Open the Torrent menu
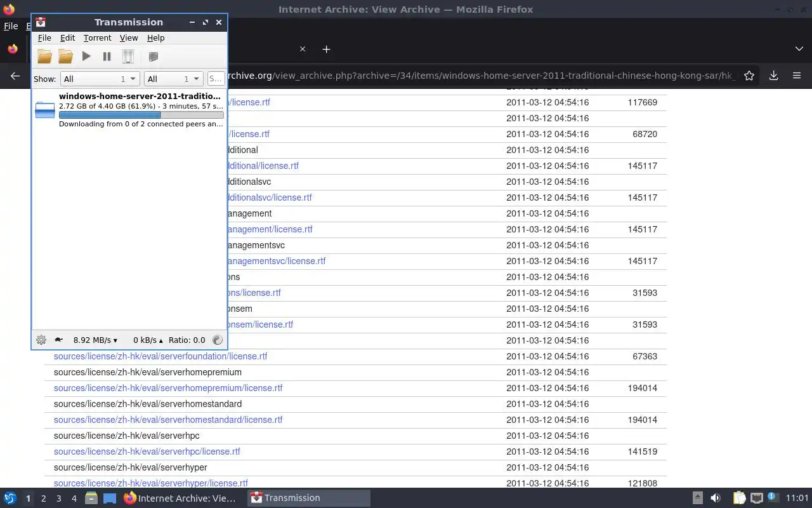Viewport: 812px width, 508px height. [x=97, y=38]
